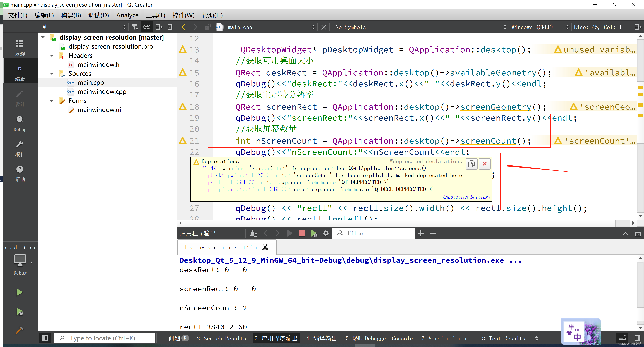The height and width of the screenshot is (347, 644).
Task: Split the project panel
Action: point(159,27)
